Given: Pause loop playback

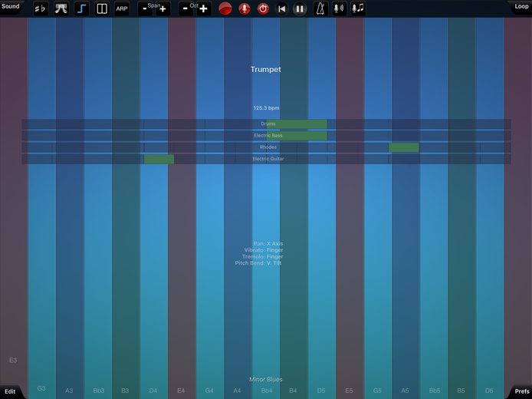Looking at the screenshot, I should [x=300, y=9].
